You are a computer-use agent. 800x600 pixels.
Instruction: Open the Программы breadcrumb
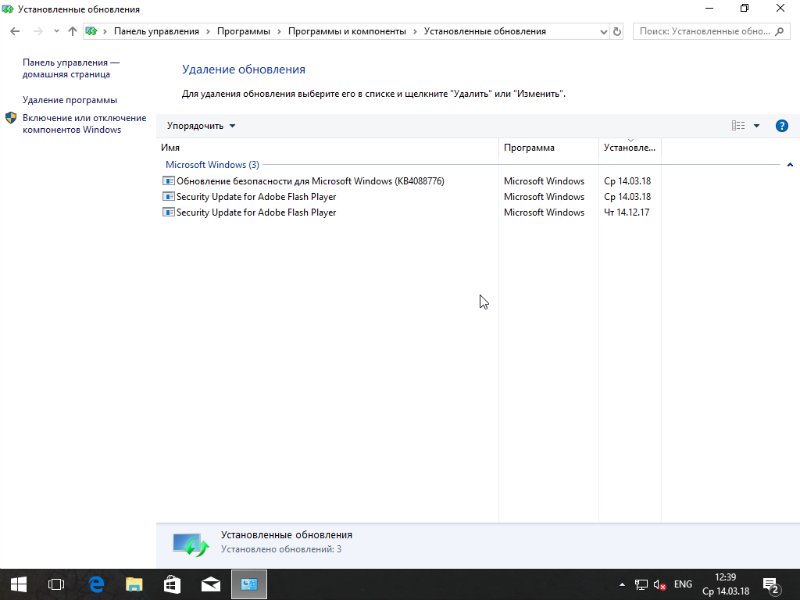tap(243, 31)
